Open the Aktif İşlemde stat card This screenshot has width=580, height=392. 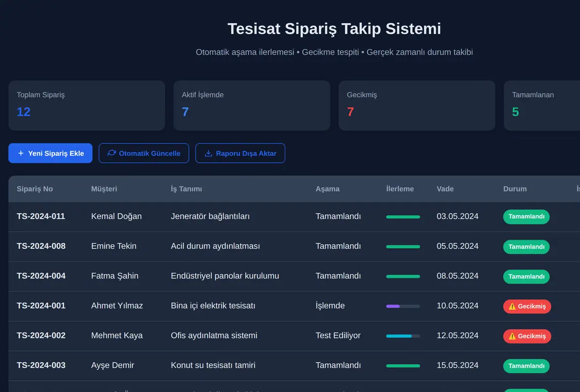pos(252,105)
